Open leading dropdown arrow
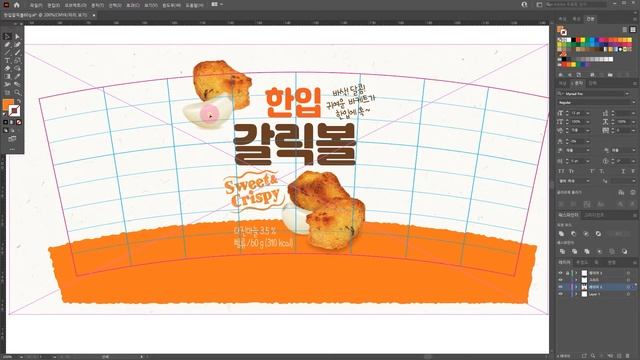Viewport: 640px width, 360px height. [633, 113]
